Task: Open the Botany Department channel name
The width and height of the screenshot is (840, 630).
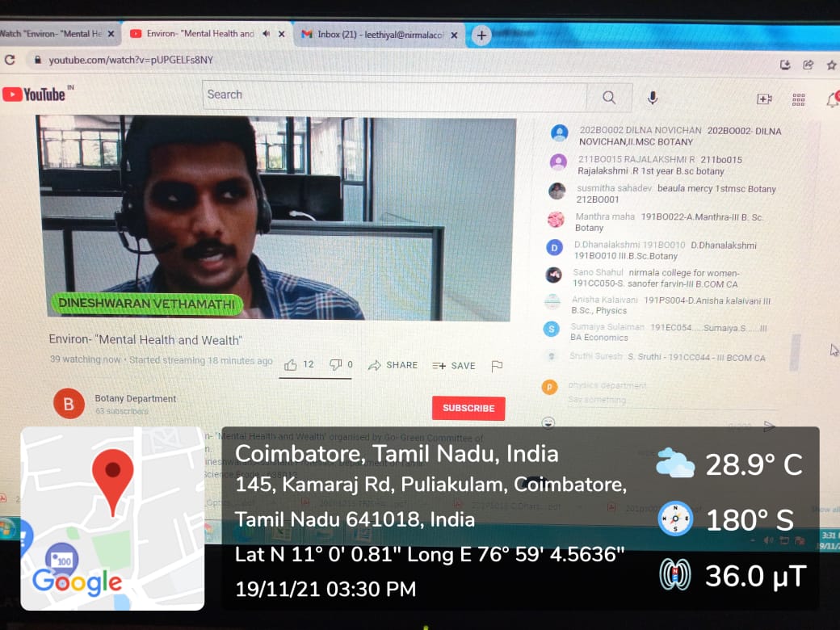Action: 136,398
